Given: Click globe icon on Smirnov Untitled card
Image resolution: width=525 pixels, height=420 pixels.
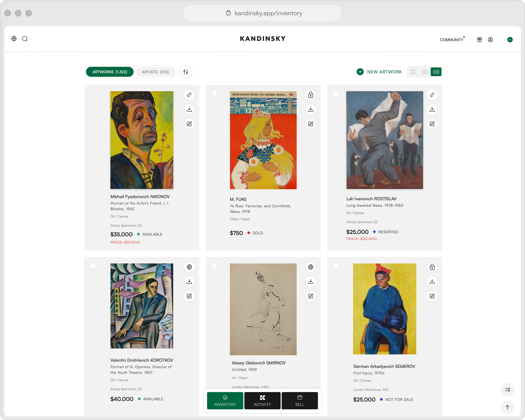Looking at the screenshot, I should click(311, 267).
